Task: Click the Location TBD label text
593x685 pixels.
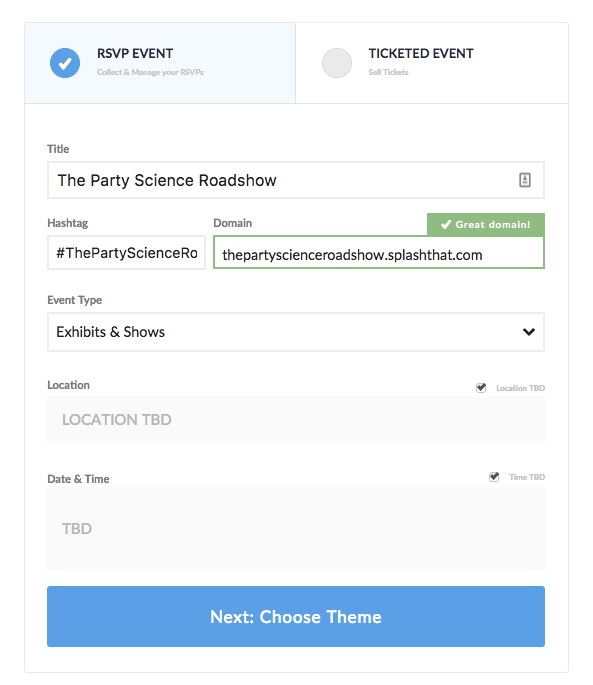Action: pyautogui.click(x=520, y=388)
